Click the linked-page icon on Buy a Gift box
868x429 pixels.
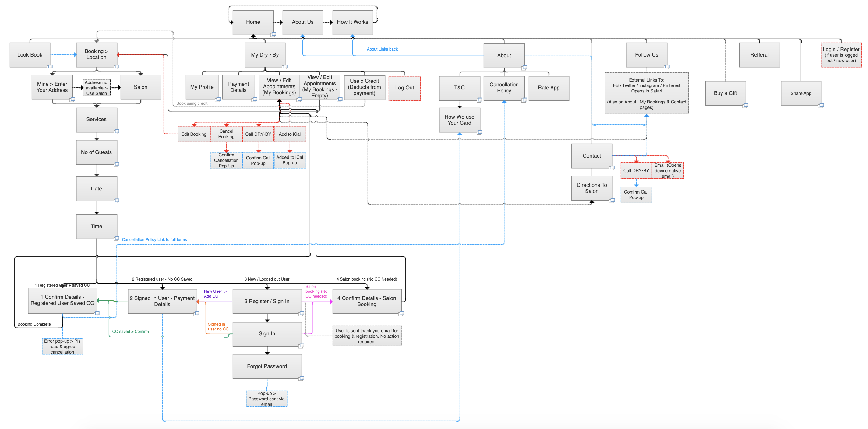coord(745,105)
